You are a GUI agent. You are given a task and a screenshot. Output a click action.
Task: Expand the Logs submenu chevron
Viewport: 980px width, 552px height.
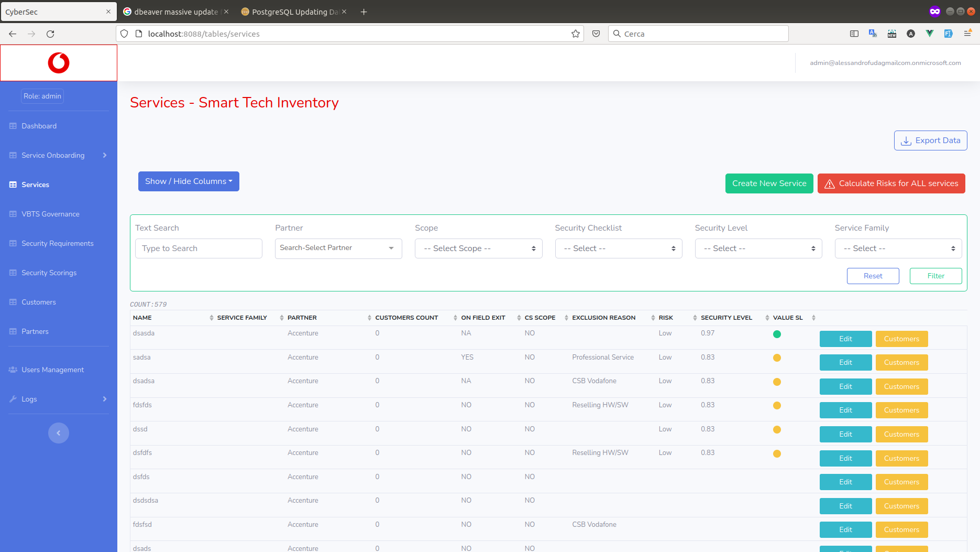tap(105, 399)
